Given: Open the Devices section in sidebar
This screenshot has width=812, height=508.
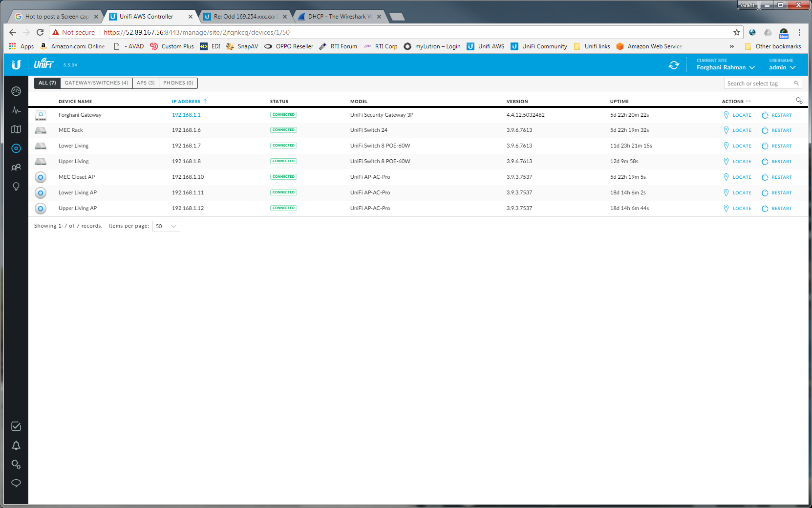Looking at the screenshot, I should tap(16, 148).
